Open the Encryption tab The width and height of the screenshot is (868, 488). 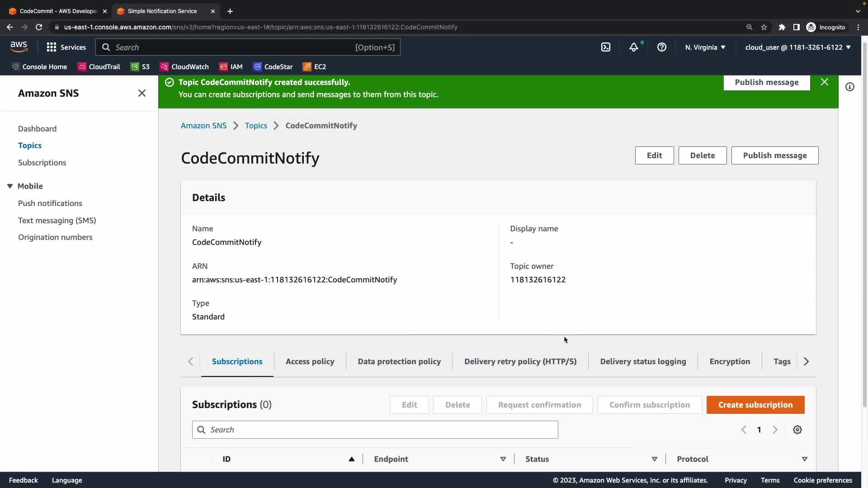(730, 361)
